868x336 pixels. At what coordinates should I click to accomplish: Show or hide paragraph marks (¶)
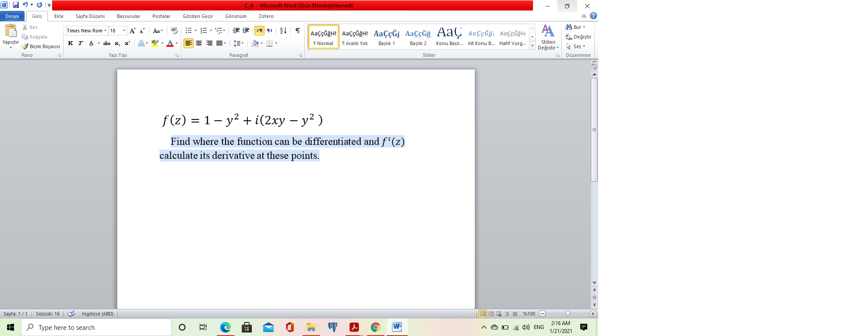[x=298, y=31]
